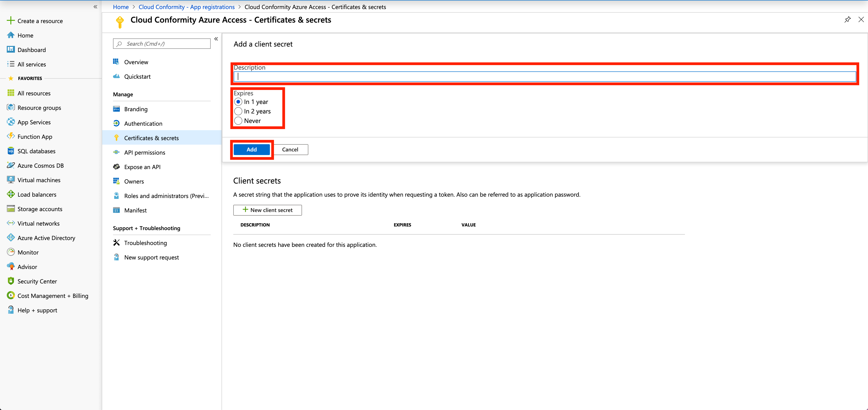Open Load balancers diamond icon

pyautogui.click(x=11, y=194)
